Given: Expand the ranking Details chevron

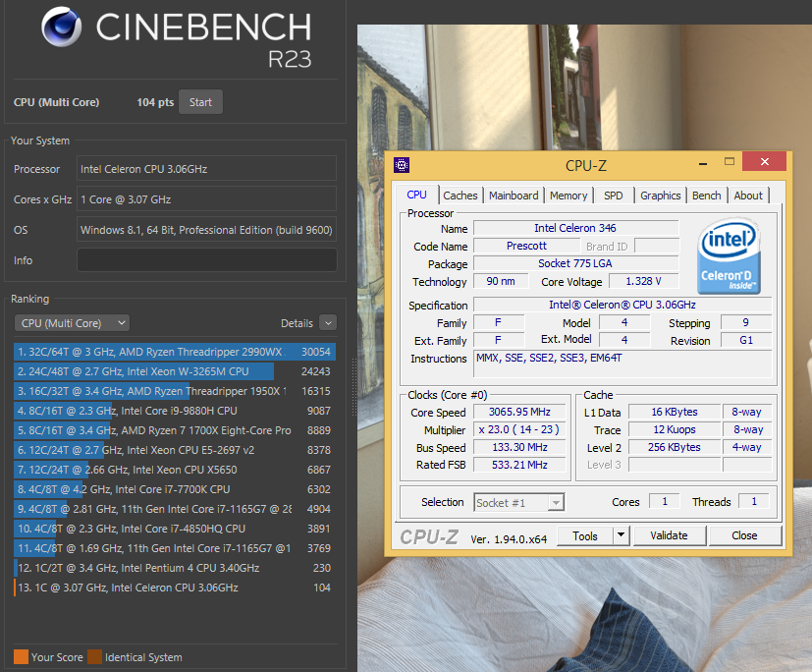Looking at the screenshot, I should pyautogui.click(x=328, y=323).
